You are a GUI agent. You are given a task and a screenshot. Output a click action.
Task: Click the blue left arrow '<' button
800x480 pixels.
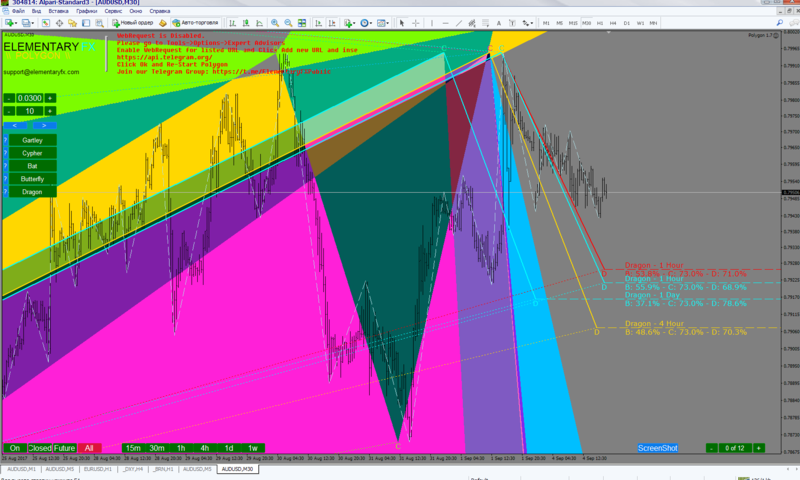click(15, 125)
